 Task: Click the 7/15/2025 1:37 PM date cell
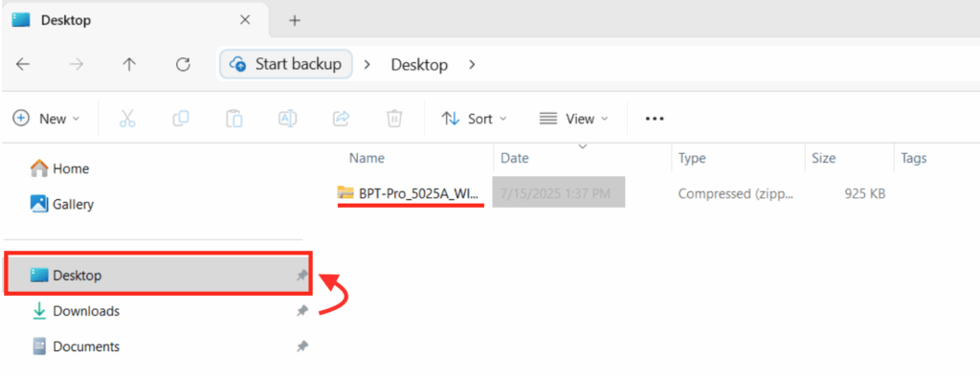click(x=559, y=193)
